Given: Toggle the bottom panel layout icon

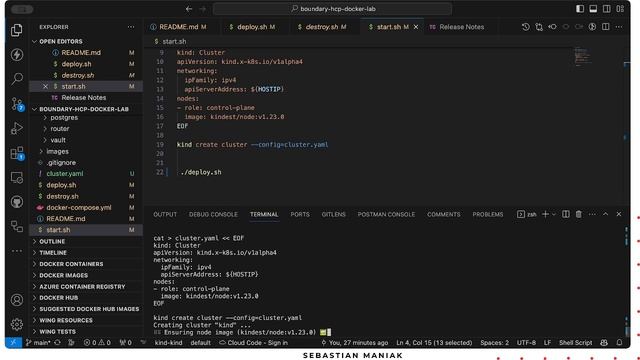Looking at the screenshot, I should pos(593,9).
